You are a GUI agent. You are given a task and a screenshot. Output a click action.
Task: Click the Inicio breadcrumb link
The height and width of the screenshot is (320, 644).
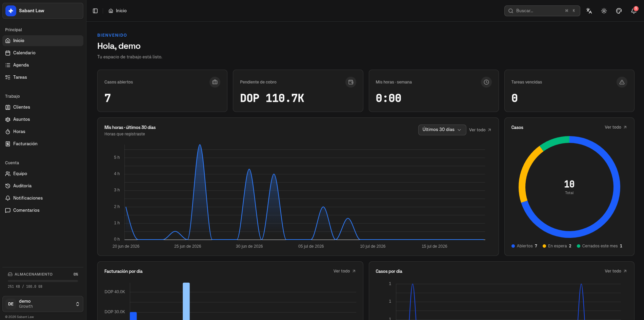coord(118,11)
